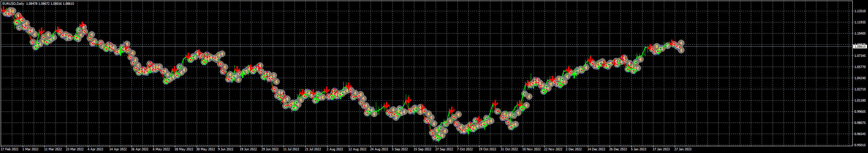Click the 17 Jan 2023 date label
The image size is (868, 153).
661,149
